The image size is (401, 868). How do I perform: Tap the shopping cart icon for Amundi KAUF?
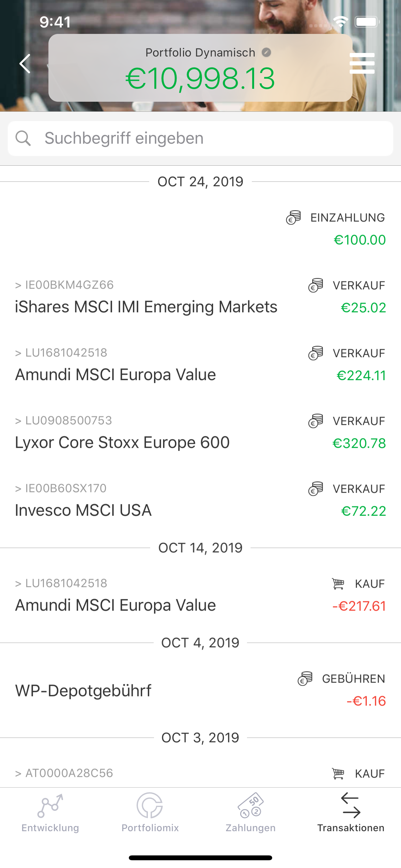point(338,584)
